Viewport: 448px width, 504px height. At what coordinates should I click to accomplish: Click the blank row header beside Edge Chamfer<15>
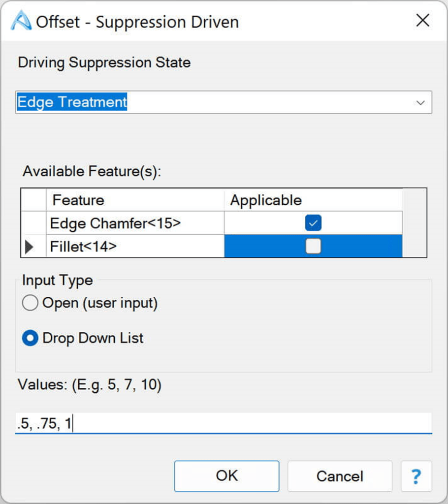click(x=33, y=223)
